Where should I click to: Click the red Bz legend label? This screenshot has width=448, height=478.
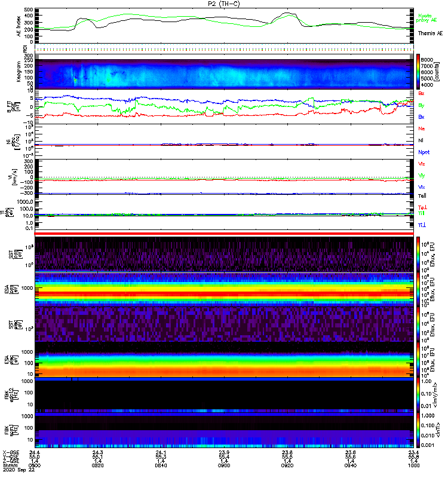421,94
